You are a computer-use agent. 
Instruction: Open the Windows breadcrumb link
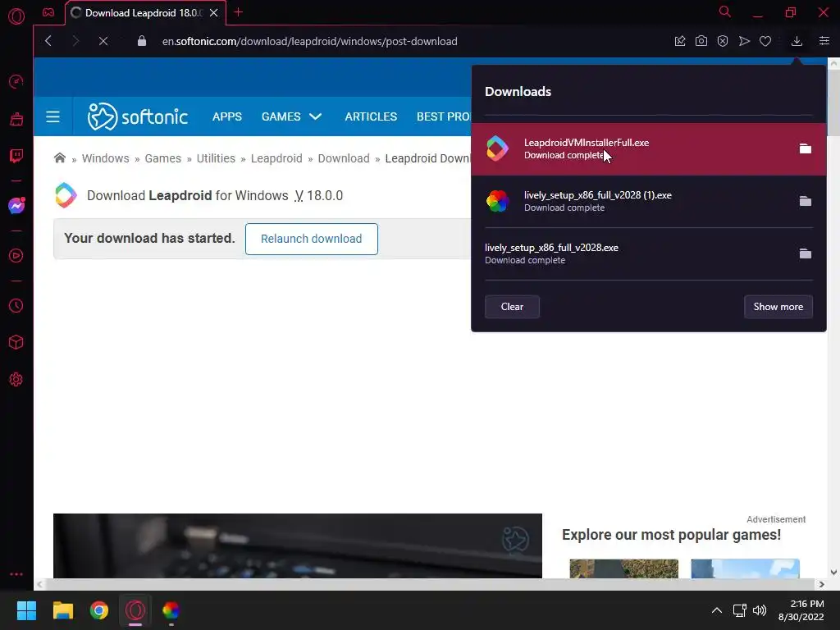coord(106,158)
